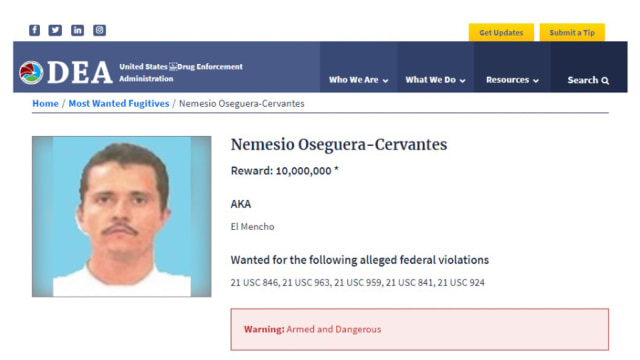The image size is (640, 360).
Task: Open the DEA Facebook page icon
Action: [x=34, y=30]
